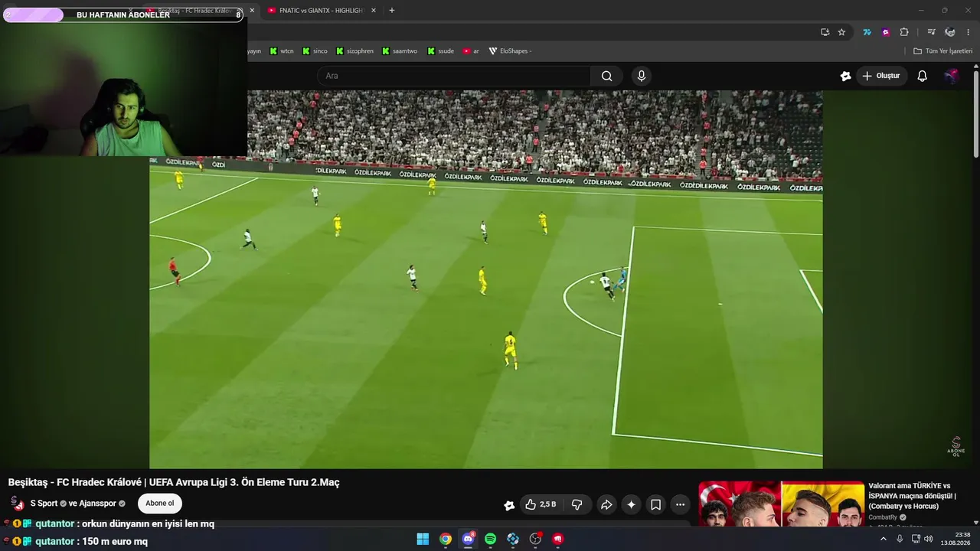This screenshot has width=980, height=551.
Task: Open Google Chrome from the taskbar
Action: [446, 539]
